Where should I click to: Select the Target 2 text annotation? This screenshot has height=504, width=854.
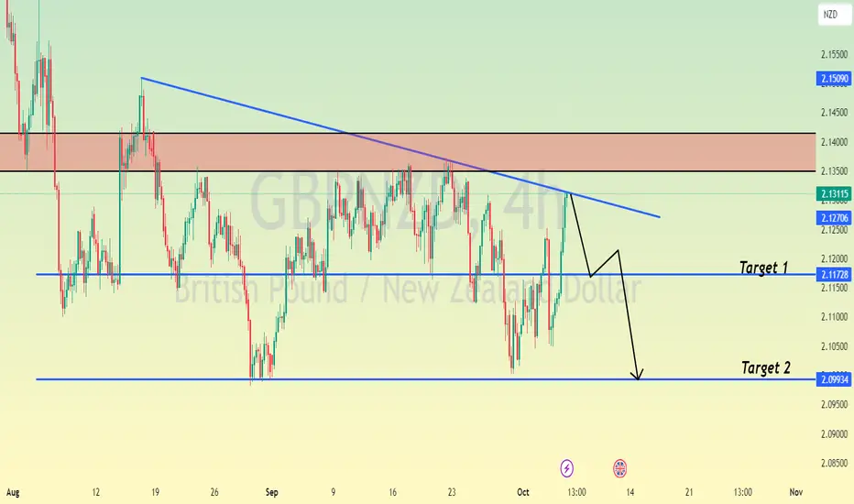pos(766,367)
